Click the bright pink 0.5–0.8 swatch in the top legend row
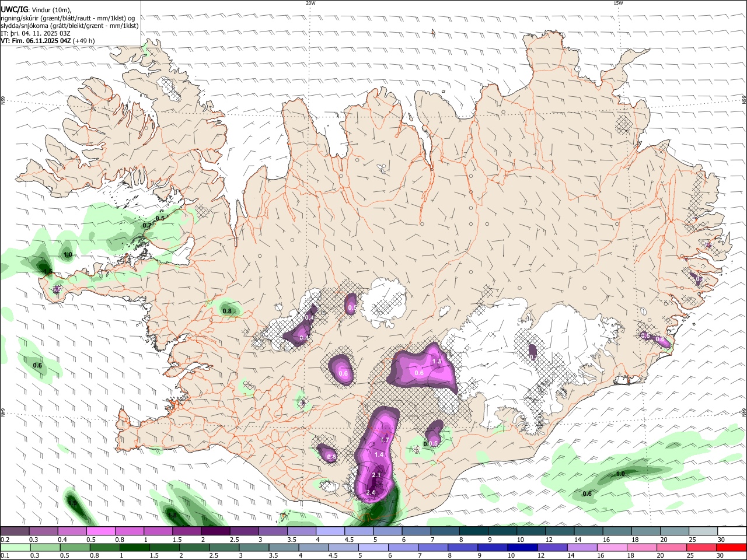The height and width of the screenshot is (560, 747). coord(100,531)
